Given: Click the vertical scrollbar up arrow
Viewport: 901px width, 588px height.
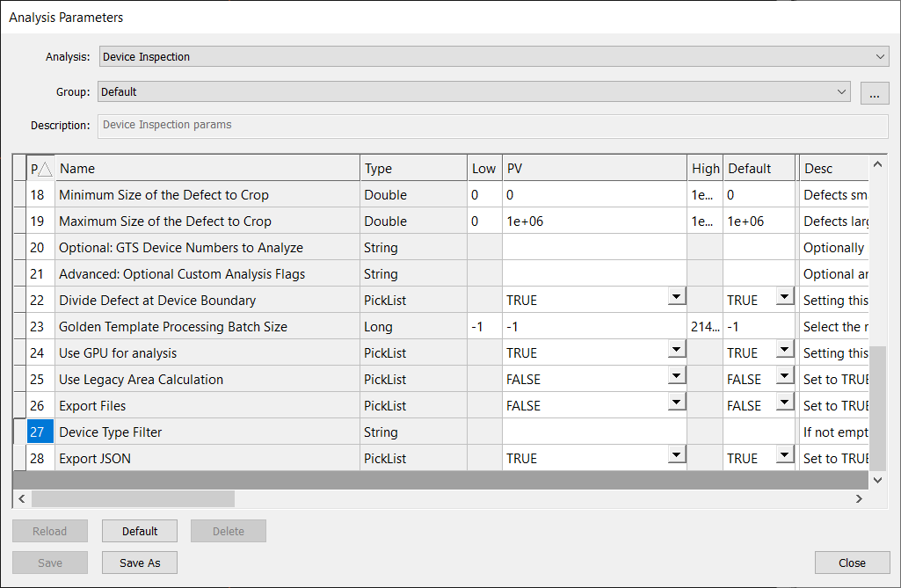Looking at the screenshot, I should [876, 164].
